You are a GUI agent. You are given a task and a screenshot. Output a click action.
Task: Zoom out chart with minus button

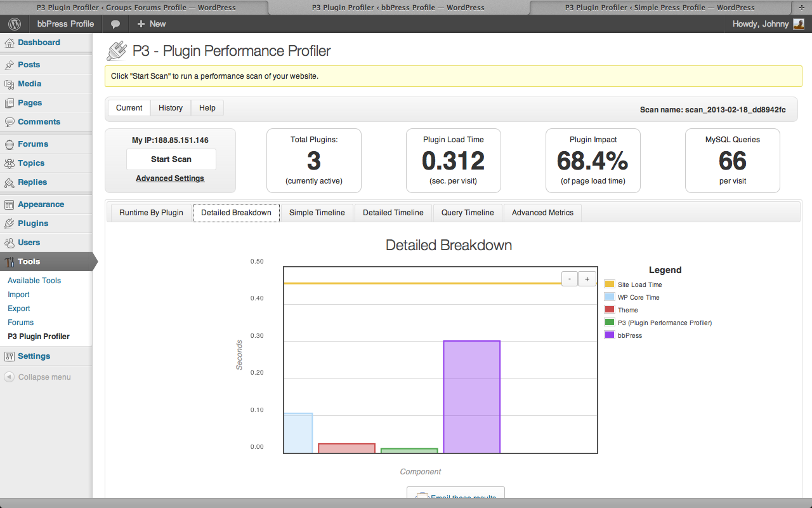(570, 278)
